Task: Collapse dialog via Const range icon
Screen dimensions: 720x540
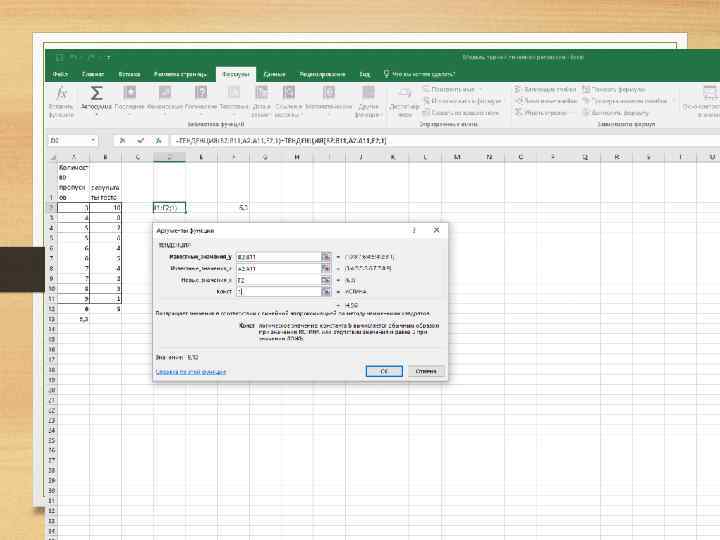Action: pyautogui.click(x=326, y=292)
